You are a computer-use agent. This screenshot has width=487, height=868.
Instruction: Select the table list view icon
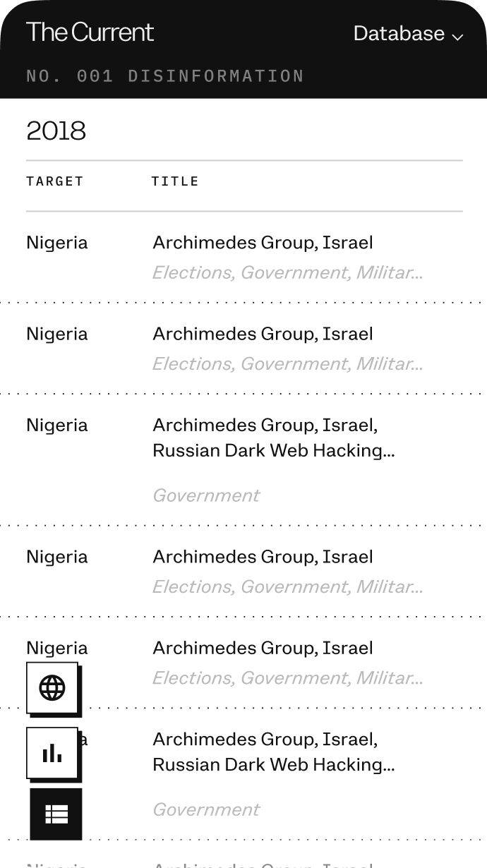pyautogui.click(x=56, y=814)
